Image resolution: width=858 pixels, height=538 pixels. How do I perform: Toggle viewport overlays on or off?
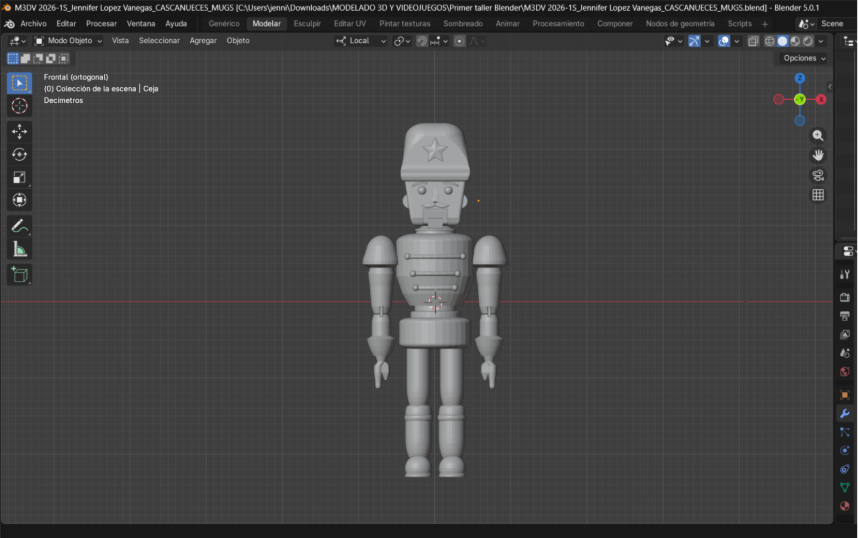click(x=723, y=41)
